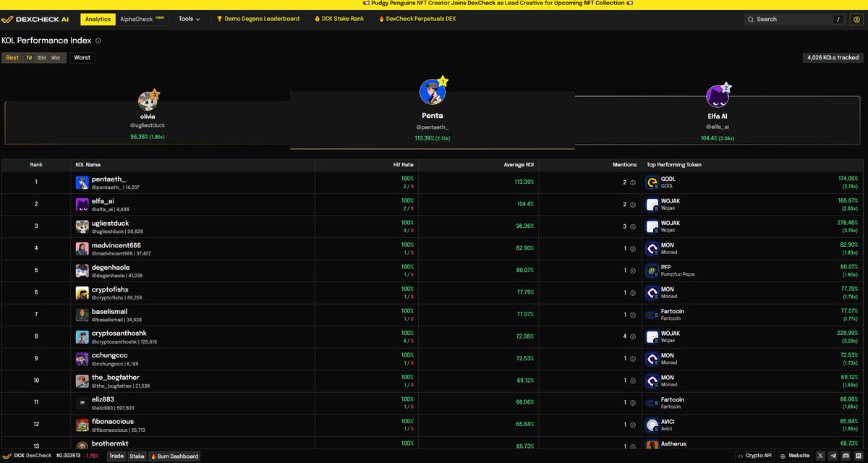Open the X (Twitter) icon in footer
Screen dimensions: 868x463
pos(820,456)
